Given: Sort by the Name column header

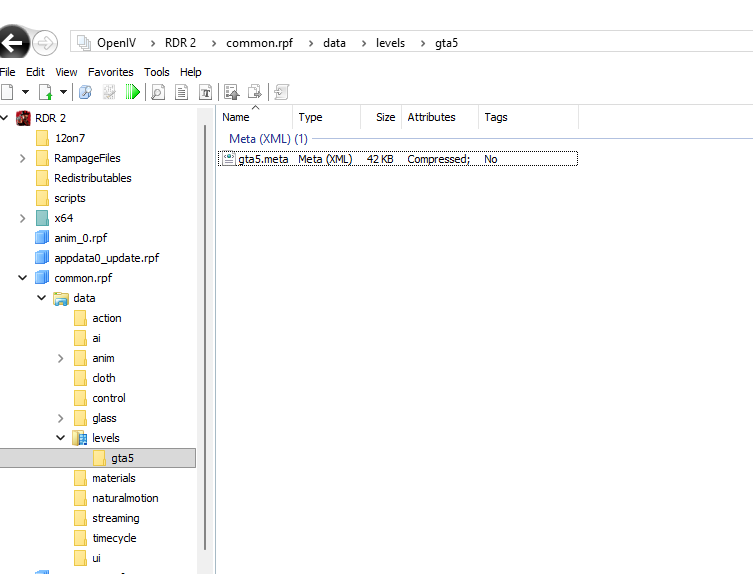Looking at the screenshot, I should click(254, 117).
